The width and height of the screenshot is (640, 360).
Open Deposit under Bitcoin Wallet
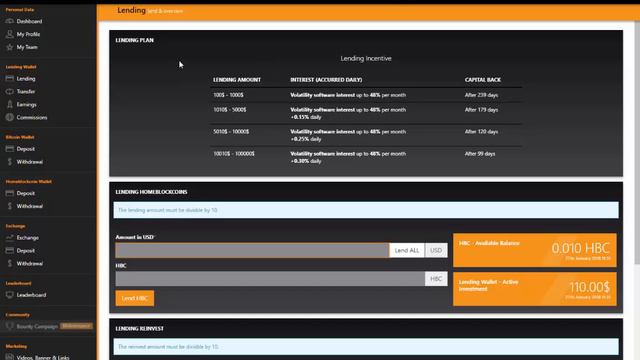coord(26,149)
